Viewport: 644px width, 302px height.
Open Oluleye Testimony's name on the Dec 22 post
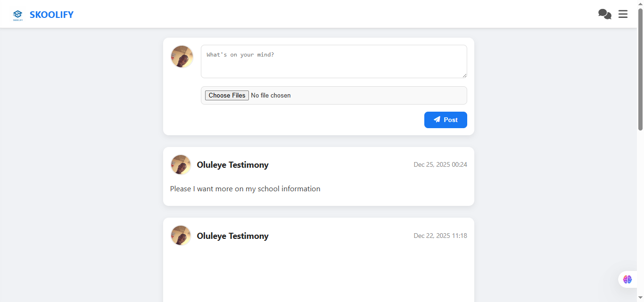(x=232, y=236)
